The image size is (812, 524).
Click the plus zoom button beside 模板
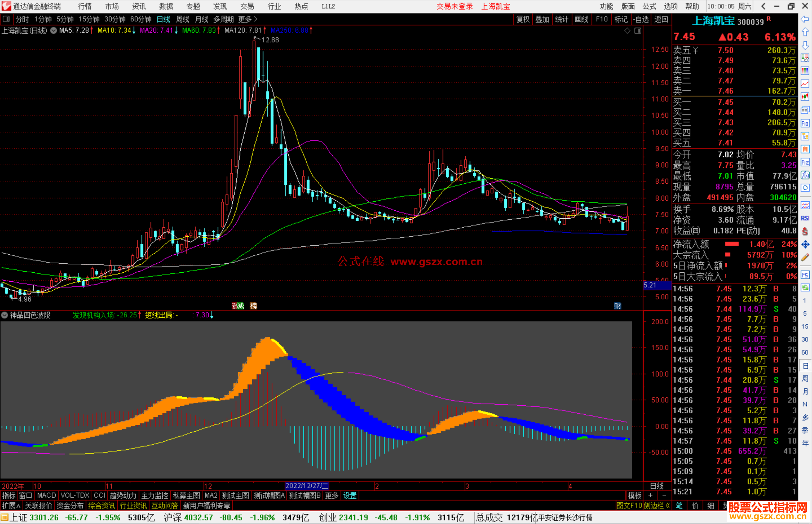(650, 495)
